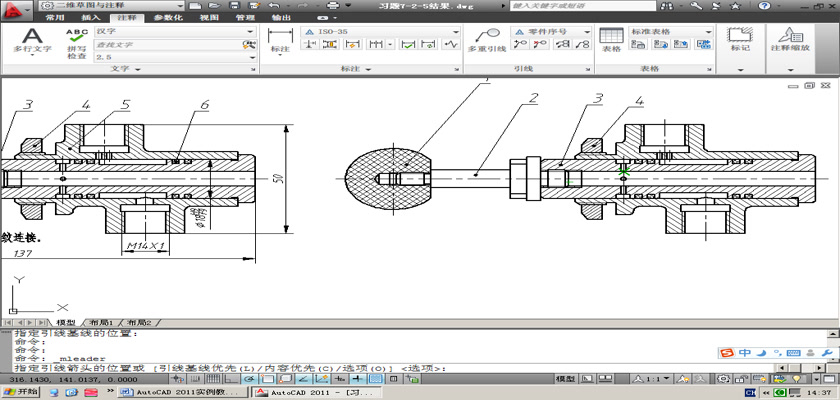Click the Windows 开始 Start button

(x=19, y=393)
